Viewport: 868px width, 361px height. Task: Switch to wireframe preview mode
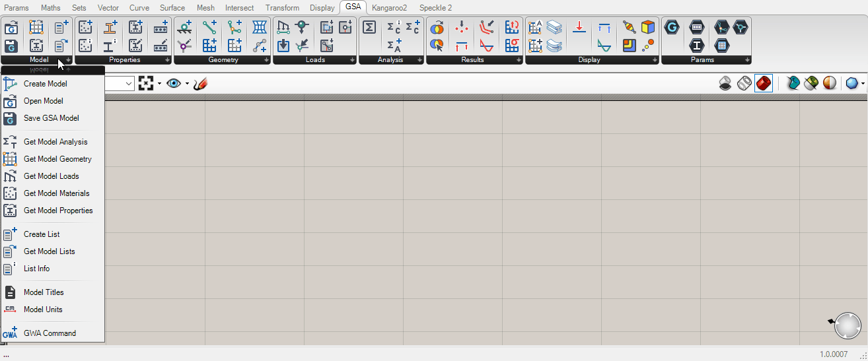click(744, 84)
